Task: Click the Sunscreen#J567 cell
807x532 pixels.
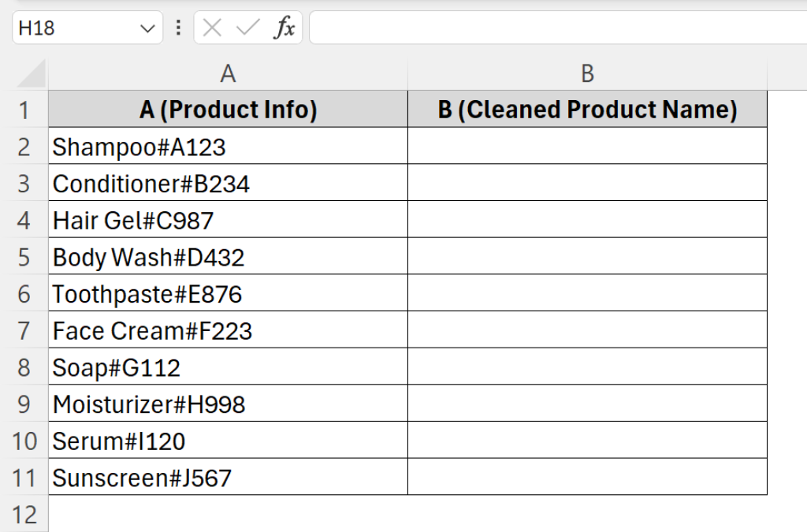Action: click(229, 478)
